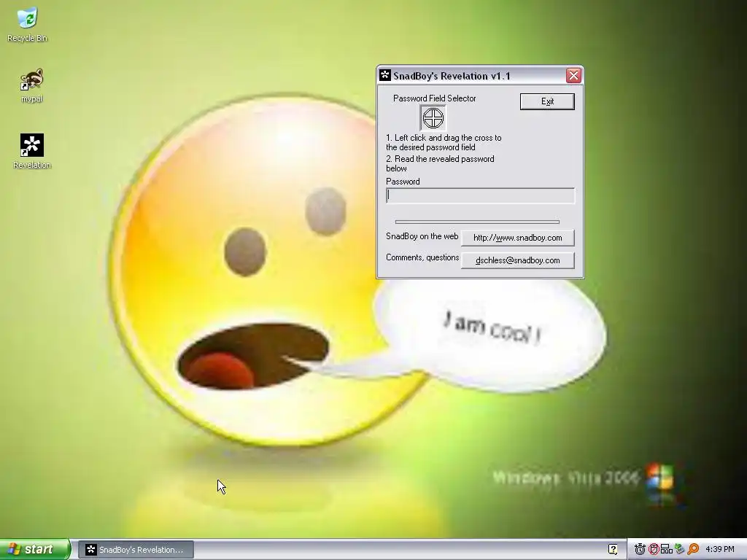Click the orange magnifier tray icon
The image size is (747, 560).
click(x=693, y=550)
